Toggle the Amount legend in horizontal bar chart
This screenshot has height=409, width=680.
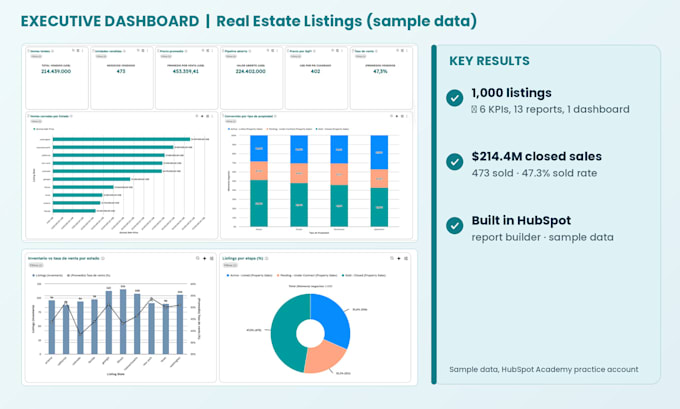44,129
